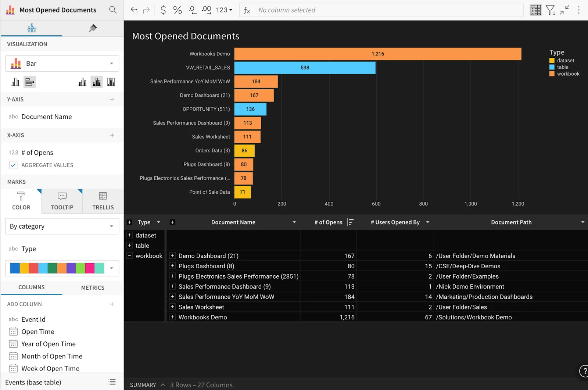This screenshot has width=588, height=390.
Task: Expand the Type column group header
Action: (129, 222)
